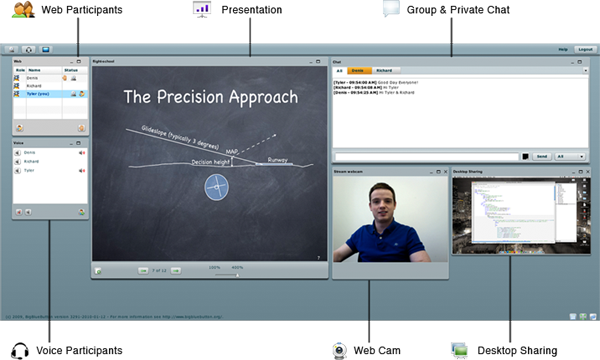Image resolution: width=600 pixels, height=360 pixels.
Task: Click the upload presentation icon below the slide
Action: [x=98, y=271]
